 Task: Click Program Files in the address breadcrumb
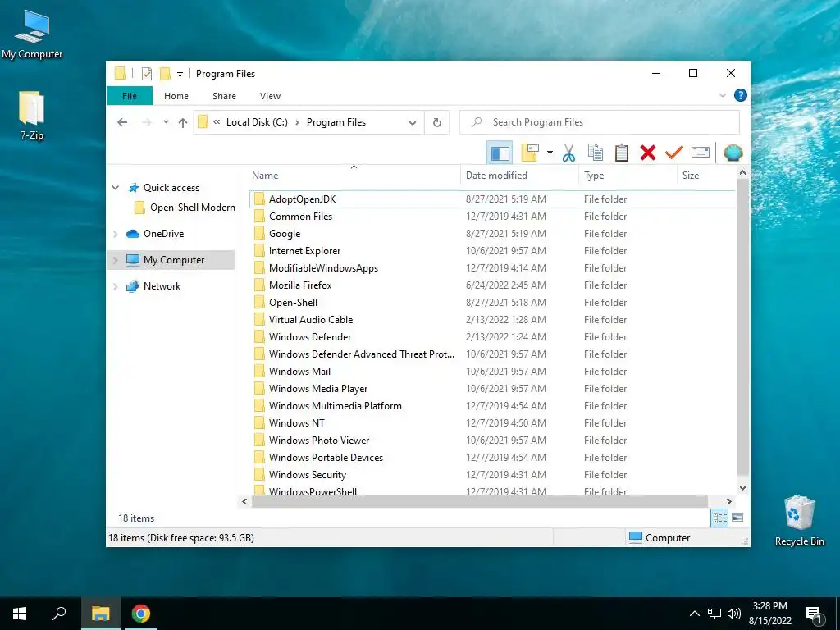coord(336,122)
